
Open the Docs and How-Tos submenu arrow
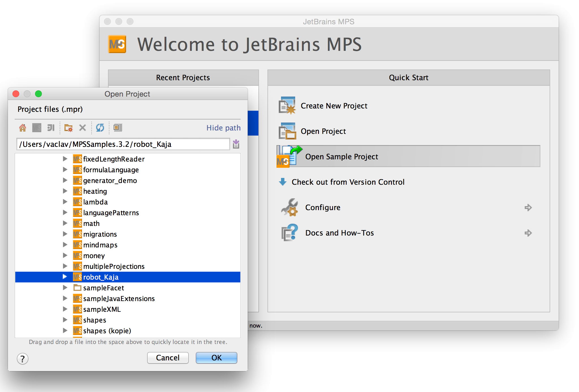point(528,233)
